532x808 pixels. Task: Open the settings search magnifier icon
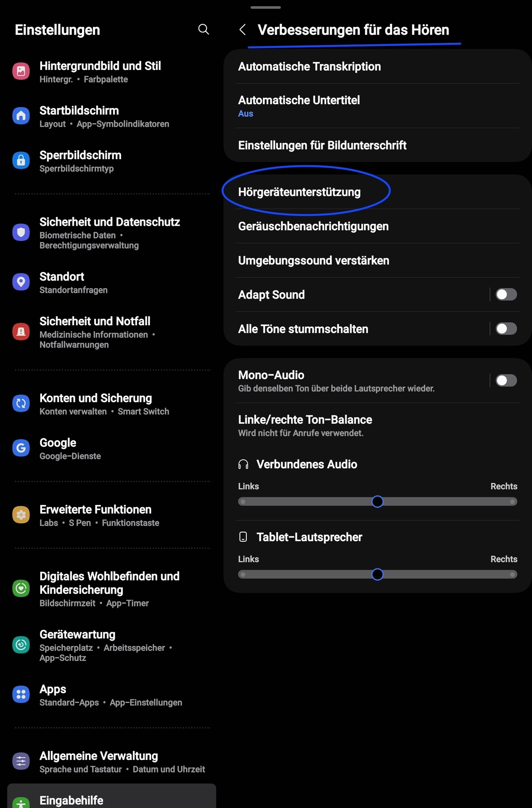click(204, 29)
